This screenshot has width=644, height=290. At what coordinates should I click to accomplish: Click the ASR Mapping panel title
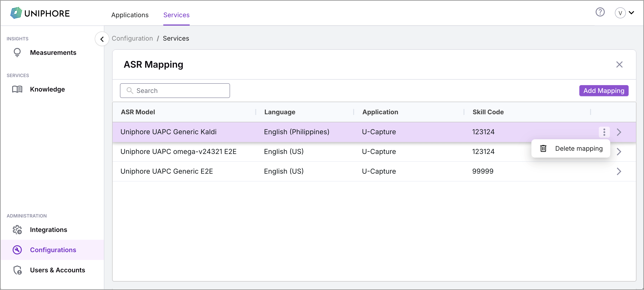(153, 64)
